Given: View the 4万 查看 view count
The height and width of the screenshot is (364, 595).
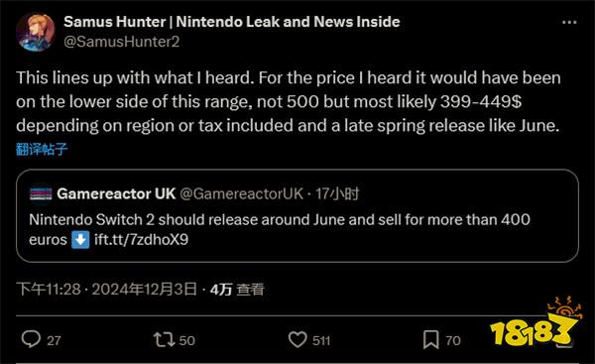Looking at the screenshot, I should [x=237, y=290].
